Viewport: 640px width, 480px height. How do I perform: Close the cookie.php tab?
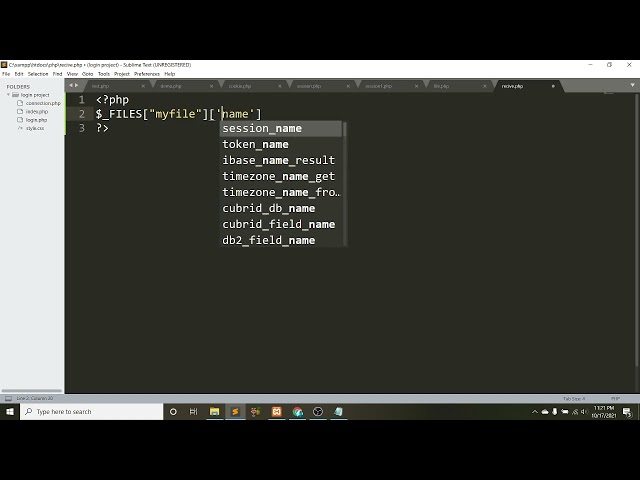(280, 86)
